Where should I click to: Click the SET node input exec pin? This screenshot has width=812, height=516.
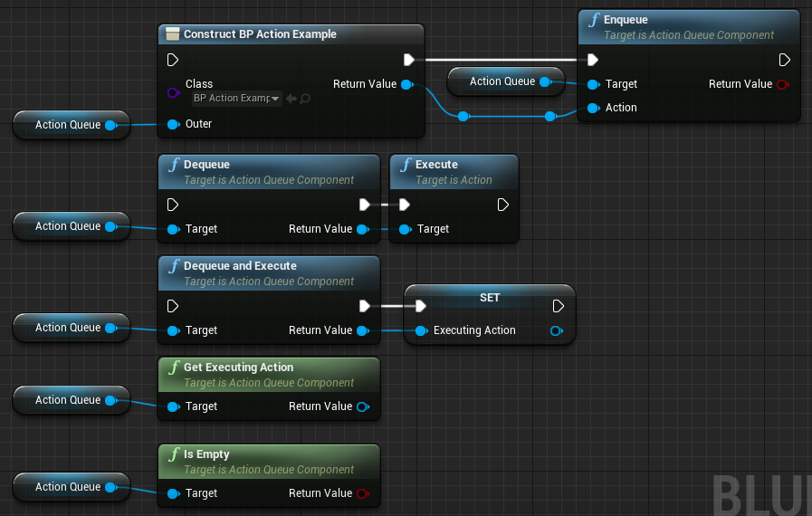(x=421, y=306)
